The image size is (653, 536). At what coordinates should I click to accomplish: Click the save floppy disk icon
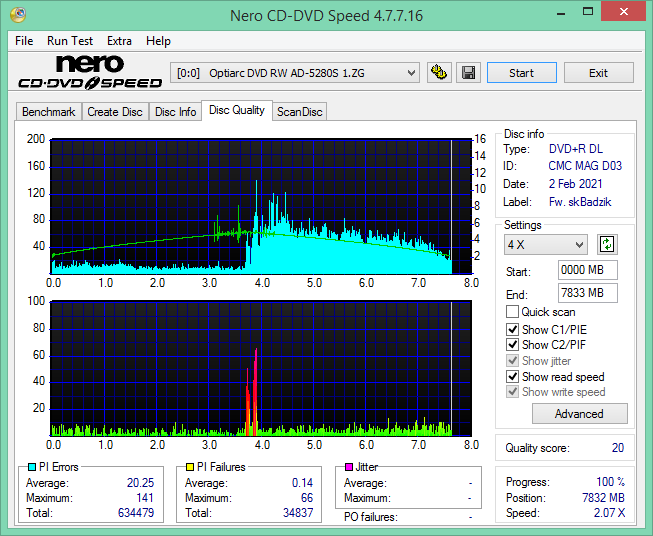(469, 73)
